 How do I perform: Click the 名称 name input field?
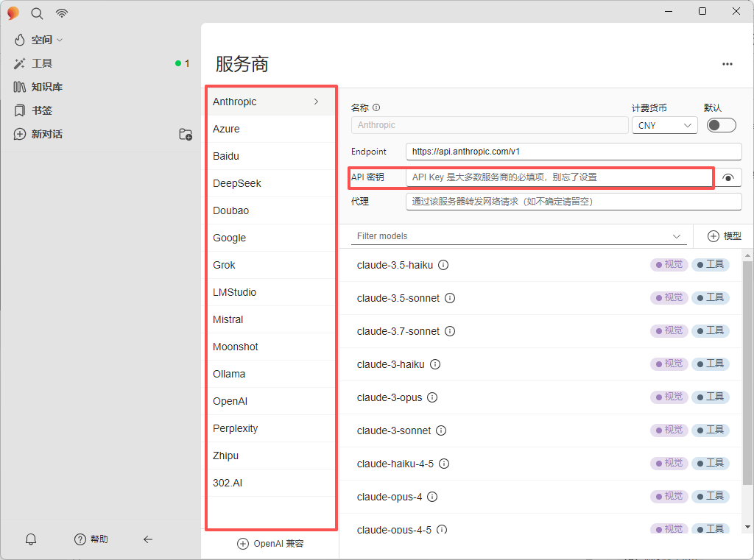point(490,125)
